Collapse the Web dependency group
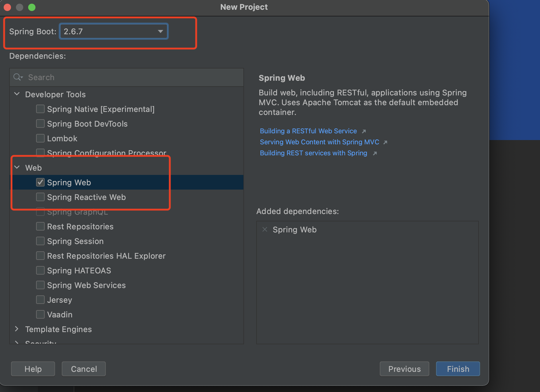Image resolution: width=540 pixels, height=392 pixels. pos(17,168)
